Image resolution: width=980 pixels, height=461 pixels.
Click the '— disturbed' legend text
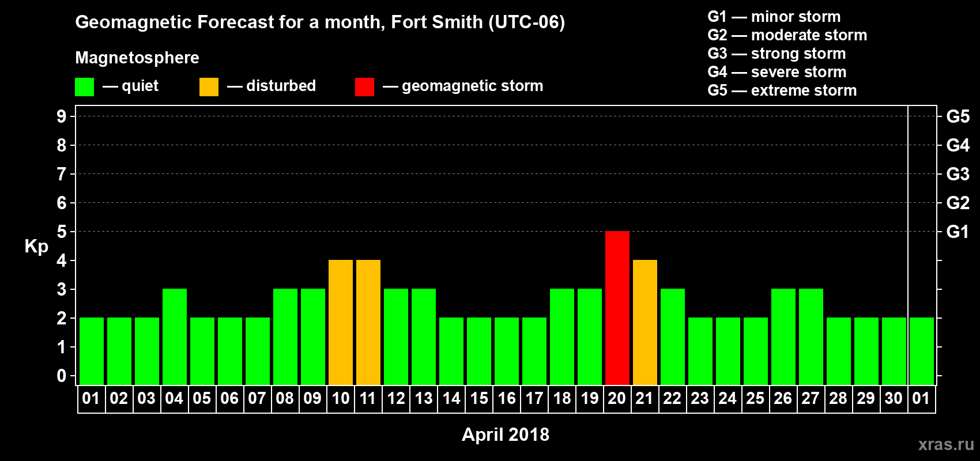pyautogui.click(x=272, y=86)
